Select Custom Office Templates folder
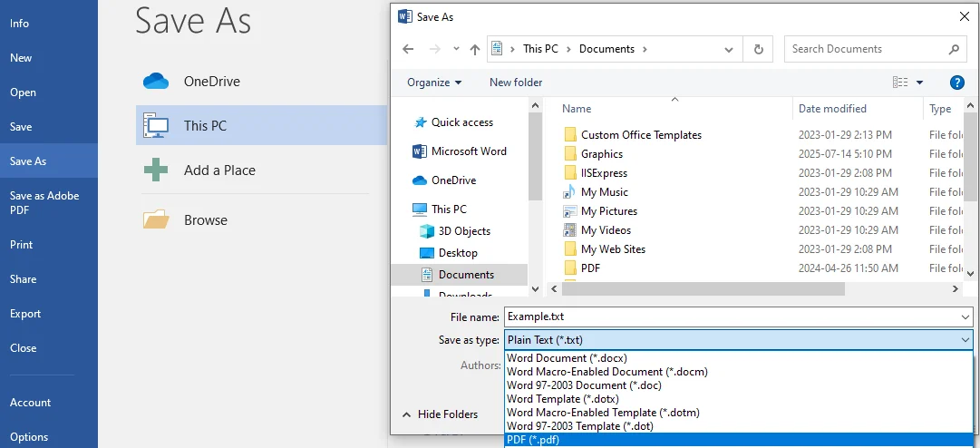 pos(641,135)
